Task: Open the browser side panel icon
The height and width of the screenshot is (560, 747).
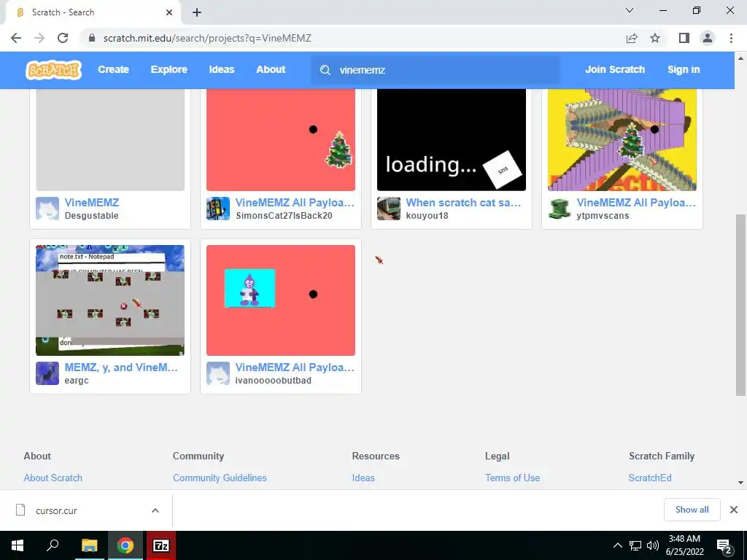Action: [684, 38]
